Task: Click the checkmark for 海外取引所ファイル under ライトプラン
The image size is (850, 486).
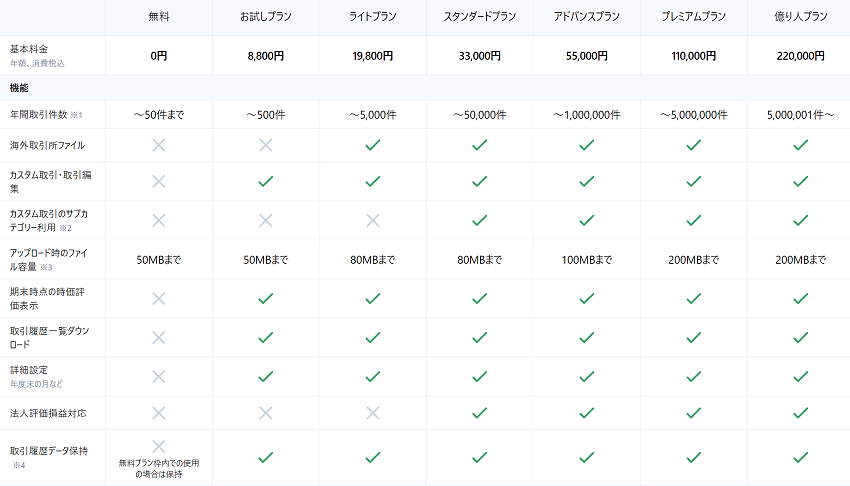Action: click(372, 145)
